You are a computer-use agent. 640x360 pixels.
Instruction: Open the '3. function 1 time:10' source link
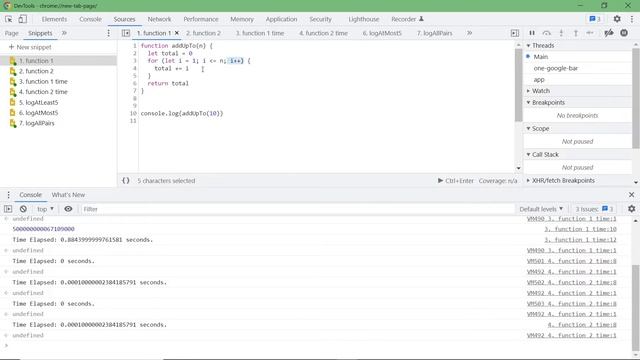(x=580, y=229)
